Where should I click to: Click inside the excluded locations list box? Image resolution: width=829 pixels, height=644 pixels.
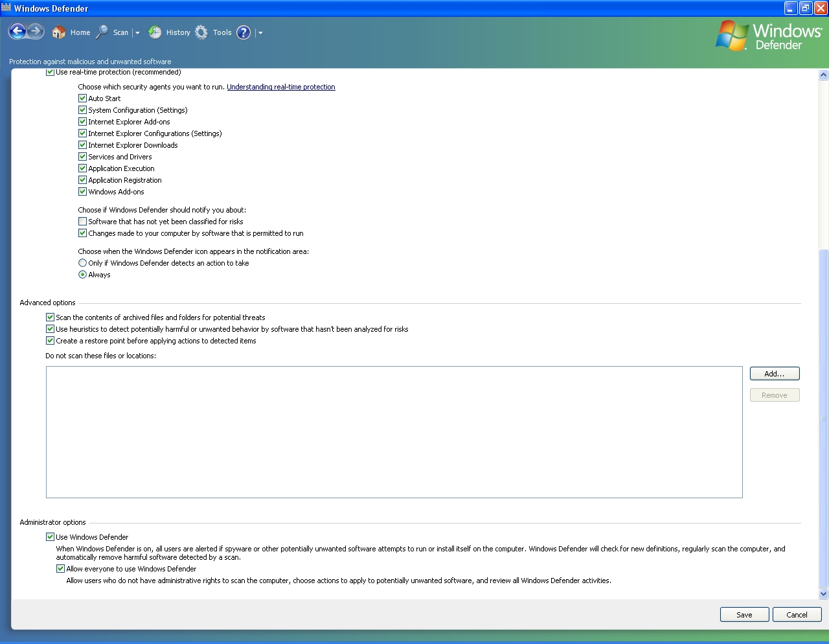394,432
